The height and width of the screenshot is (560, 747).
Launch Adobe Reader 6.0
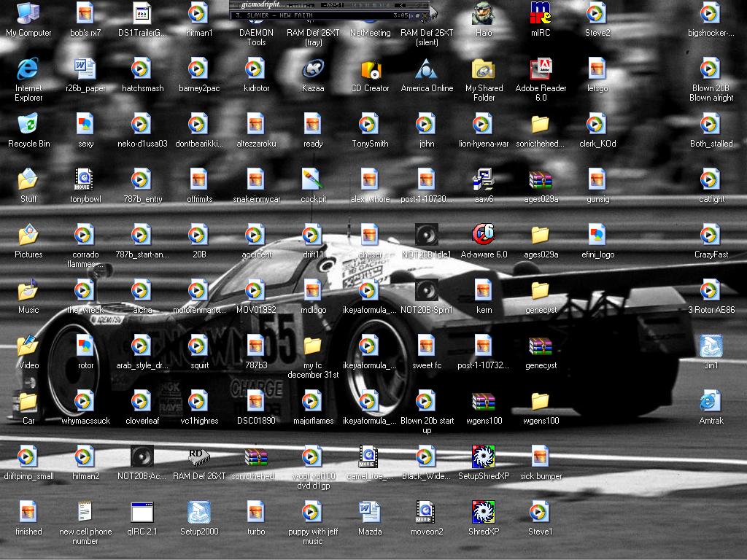[541, 69]
